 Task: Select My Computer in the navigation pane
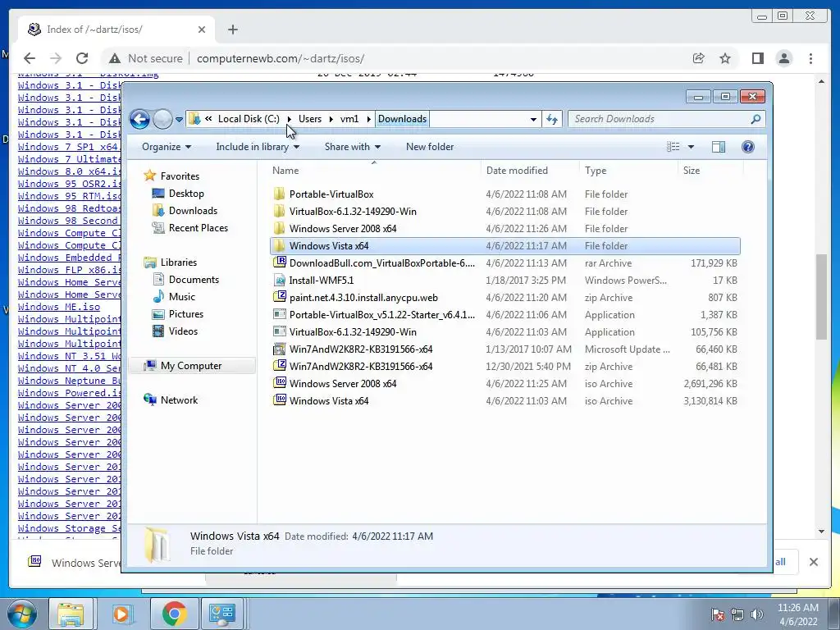coord(190,365)
